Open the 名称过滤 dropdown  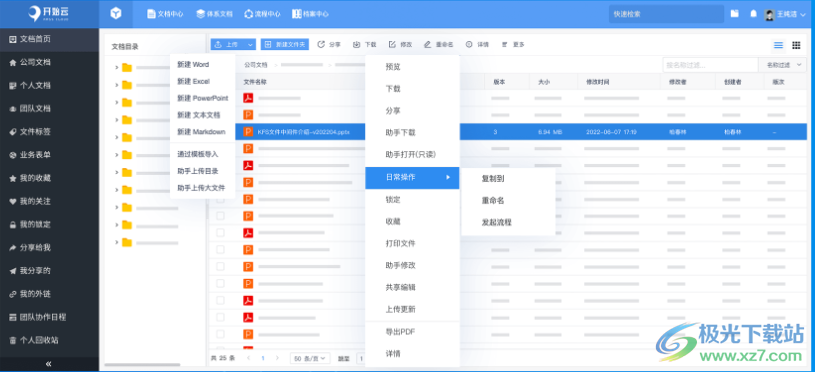coord(782,65)
